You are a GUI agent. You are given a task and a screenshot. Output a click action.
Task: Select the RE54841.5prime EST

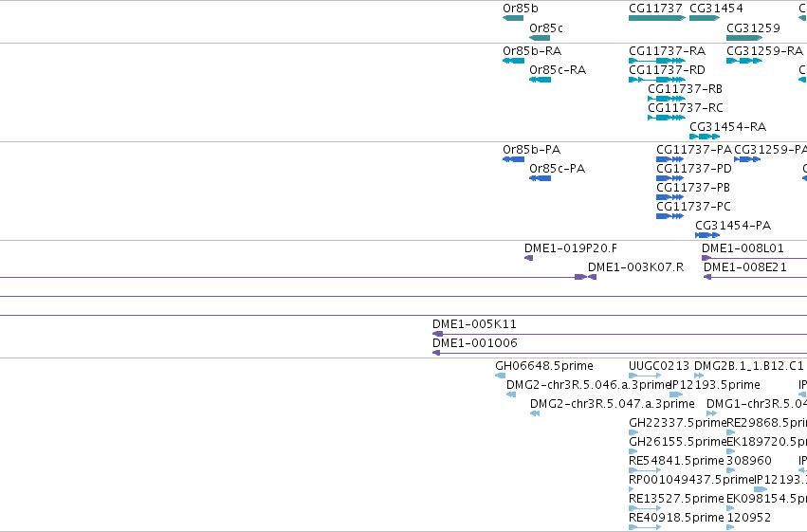click(x=645, y=470)
